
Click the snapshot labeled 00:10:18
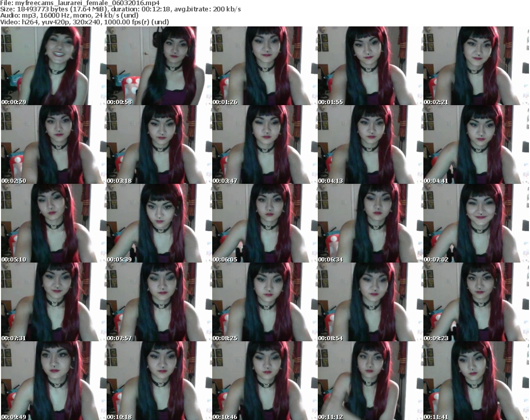click(159, 381)
